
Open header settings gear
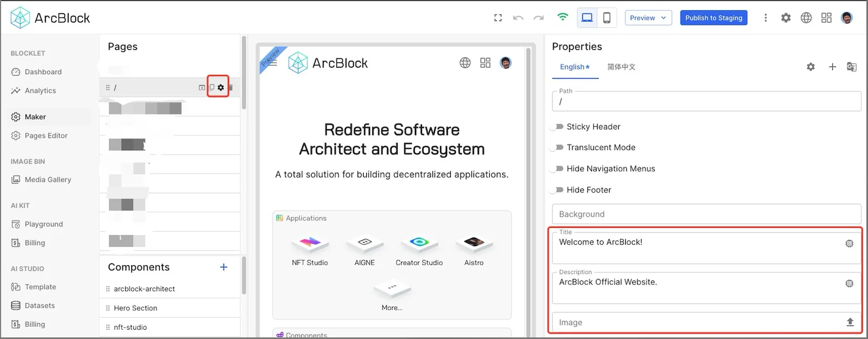pyautogui.click(x=786, y=18)
